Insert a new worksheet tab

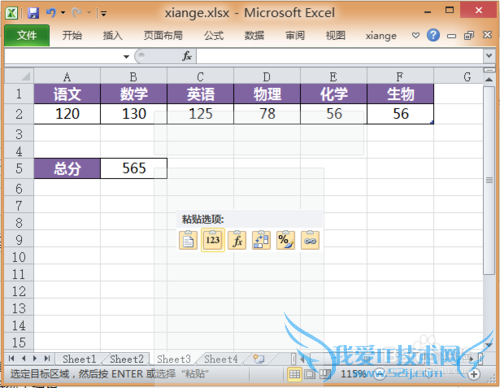[259, 359]
